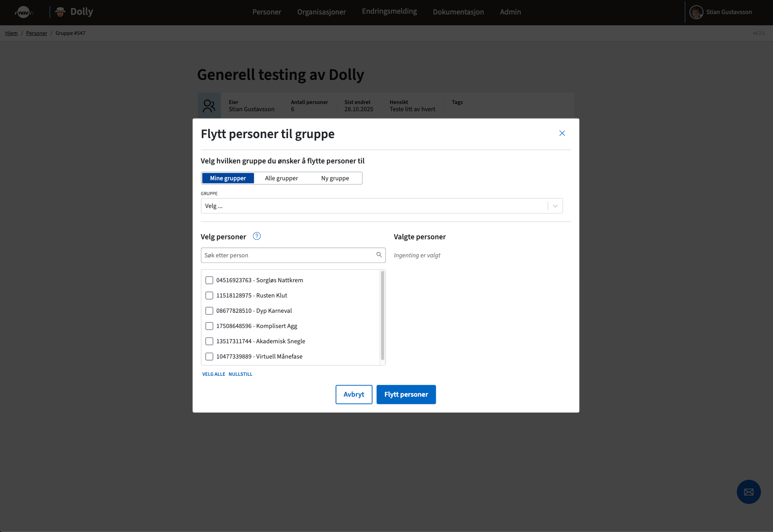Click the group people icon
This screenshot has width=773, height=532.
coord(209,106)
